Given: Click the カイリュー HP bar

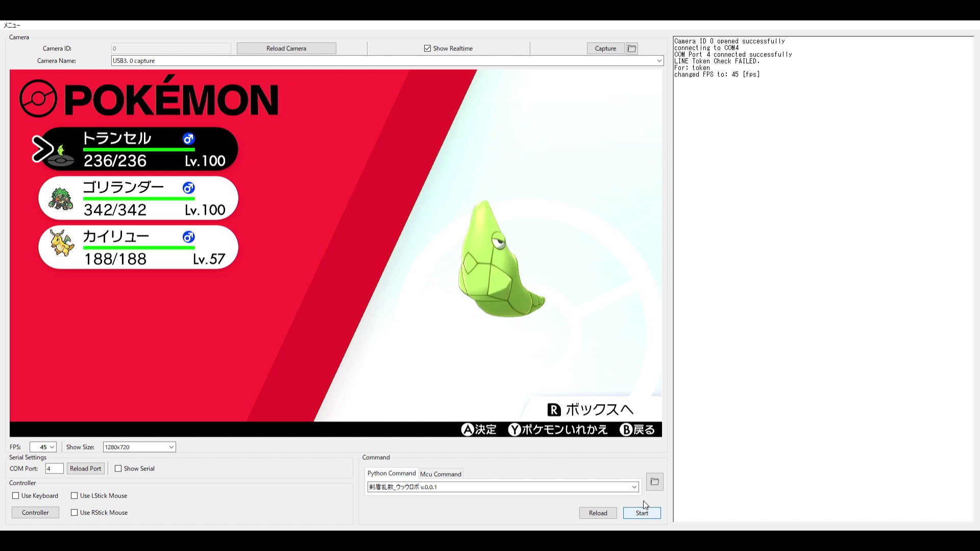Looking at the screenshot, I should (139, 247).
